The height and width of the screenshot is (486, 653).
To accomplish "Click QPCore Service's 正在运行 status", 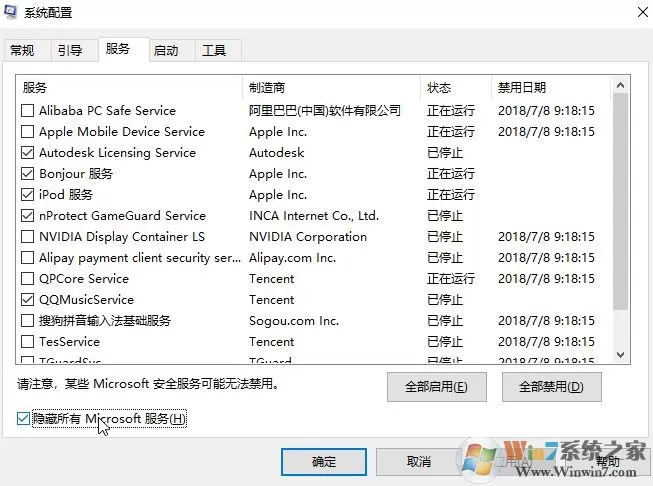I will tap(451, 279).
